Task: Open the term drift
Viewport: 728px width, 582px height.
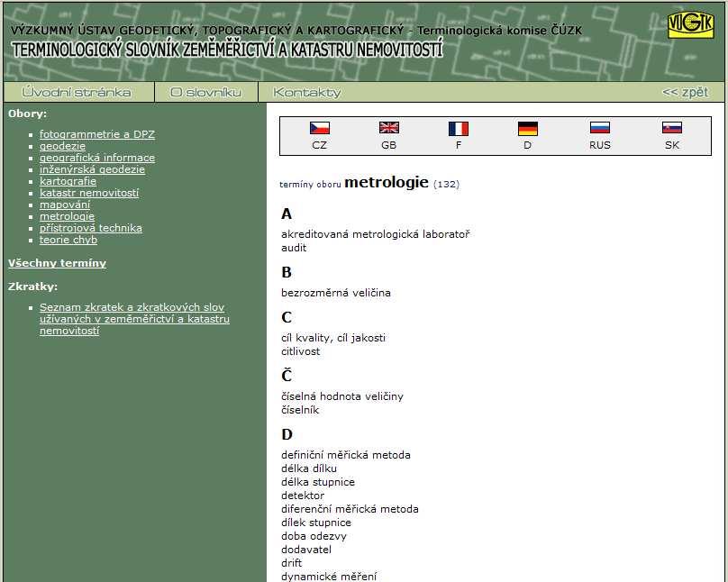Action: [x=292, y=563]
